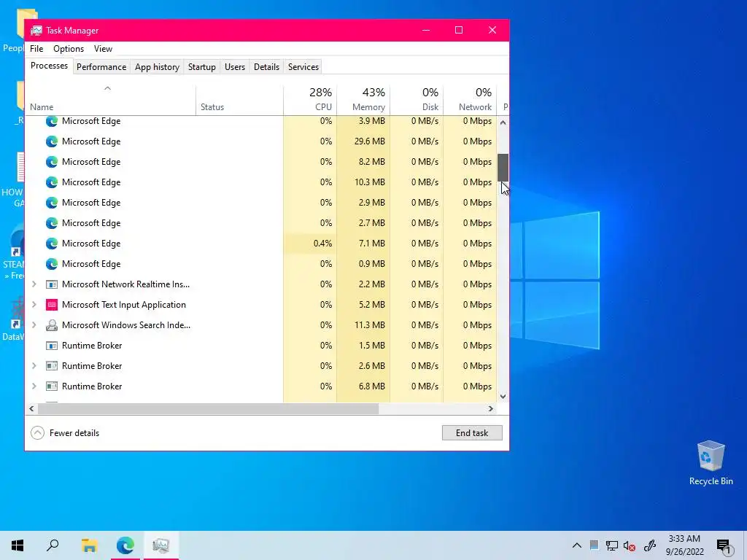
Task: Switch to the Details tab
Action: (x=266, y=67)
